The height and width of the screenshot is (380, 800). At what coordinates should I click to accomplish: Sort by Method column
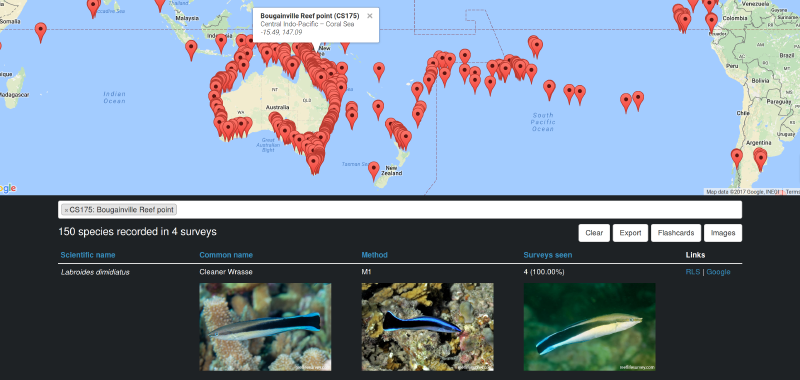pos(374,255)
